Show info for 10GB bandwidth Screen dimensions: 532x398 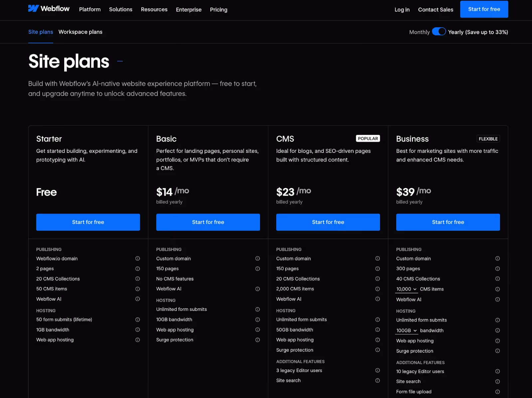pos(258,320)
